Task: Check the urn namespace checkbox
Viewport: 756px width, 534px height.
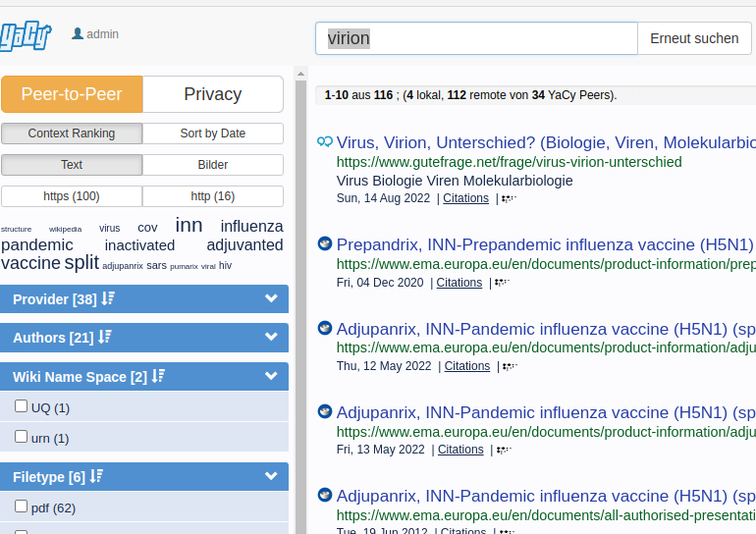Action: pyautogui.click(x=21, y=437)
